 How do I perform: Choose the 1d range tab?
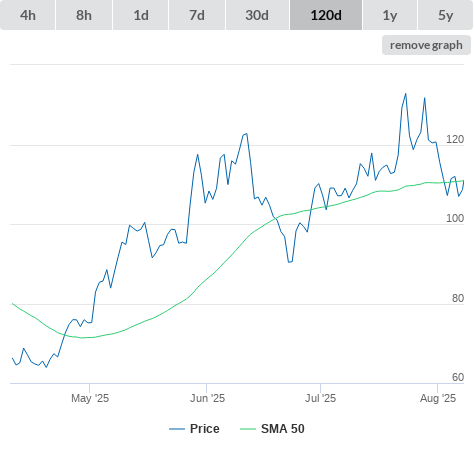point(141,15)
